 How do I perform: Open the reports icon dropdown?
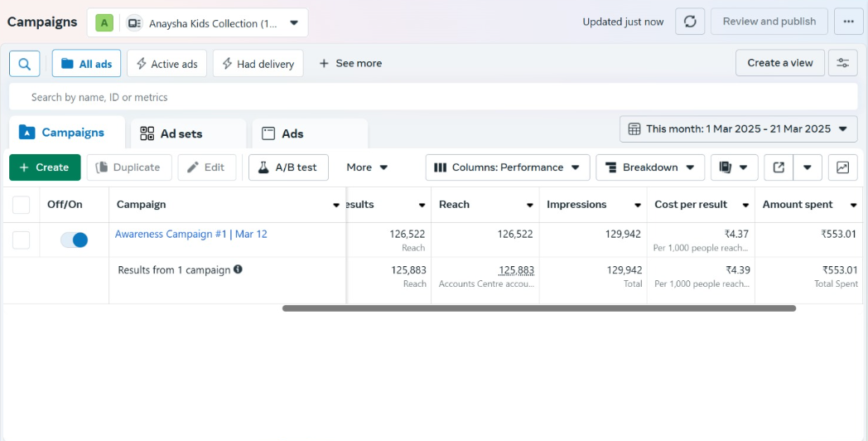pos(734,167)
